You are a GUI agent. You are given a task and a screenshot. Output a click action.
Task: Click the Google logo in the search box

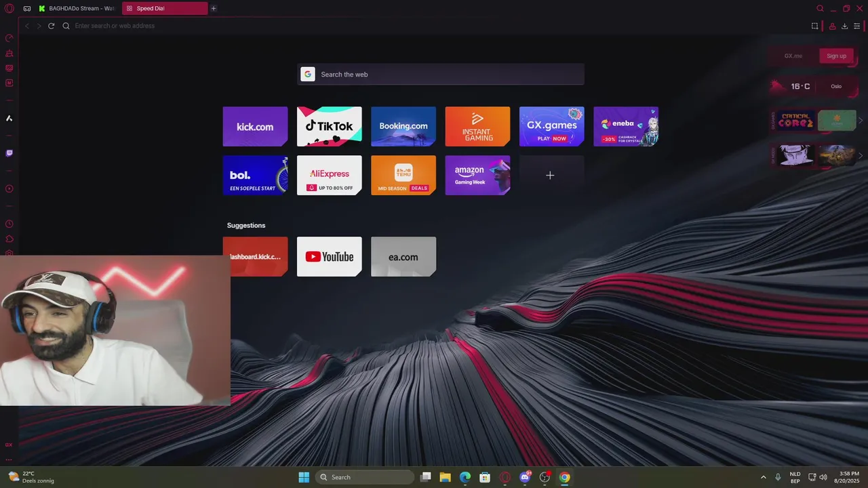(x=308, y=75)
